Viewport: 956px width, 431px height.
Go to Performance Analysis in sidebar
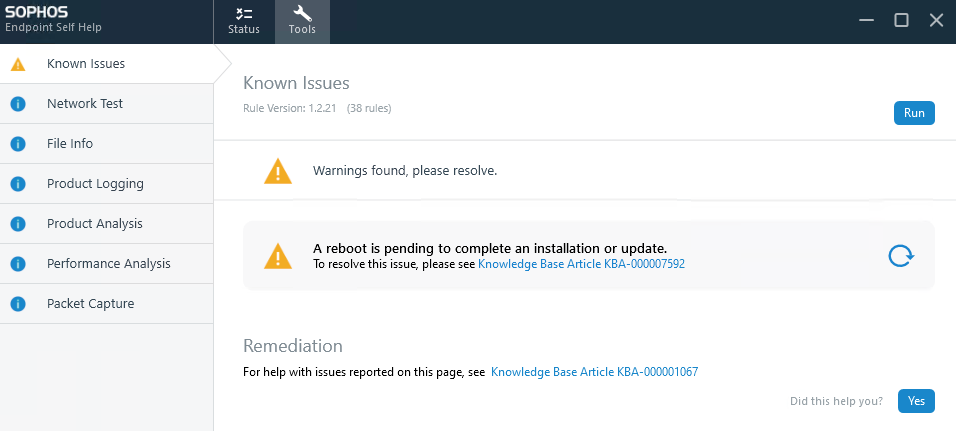coord(108,264)
